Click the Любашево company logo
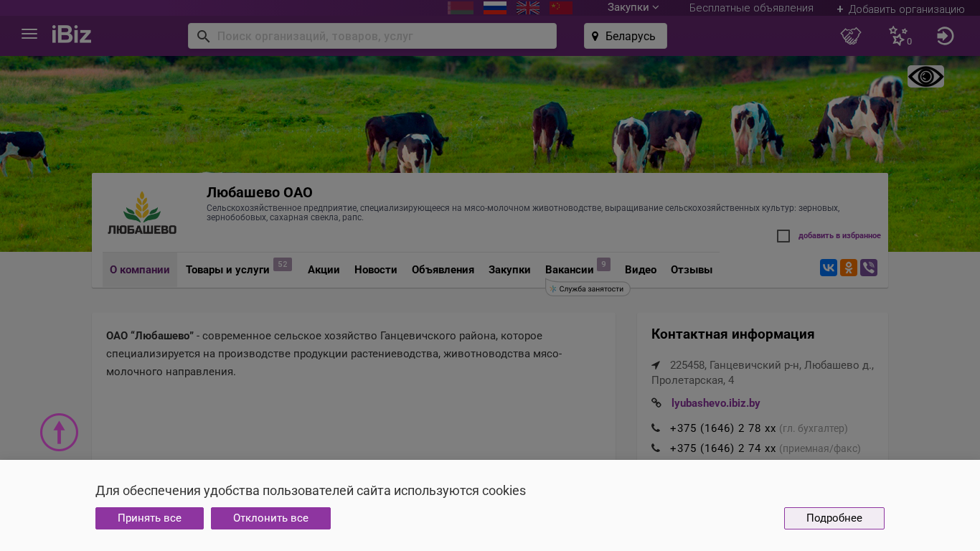The image size is (980, 551). click(x=142, y=212)
